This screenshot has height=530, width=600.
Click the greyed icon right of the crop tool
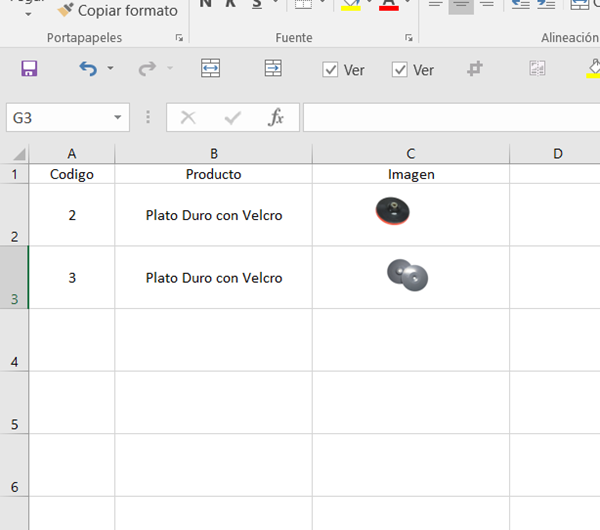(x=537, y=69)
